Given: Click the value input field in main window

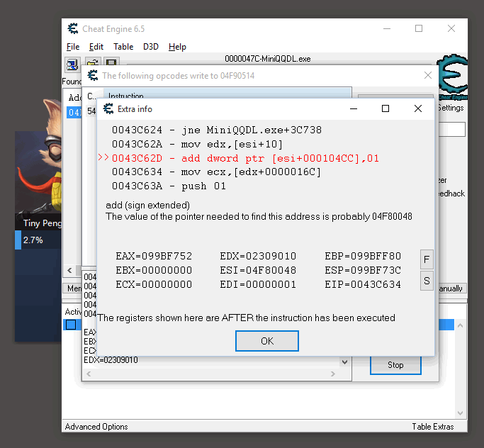Looking at the screenshot, I should pyautogui.click(x=452, y=129).
